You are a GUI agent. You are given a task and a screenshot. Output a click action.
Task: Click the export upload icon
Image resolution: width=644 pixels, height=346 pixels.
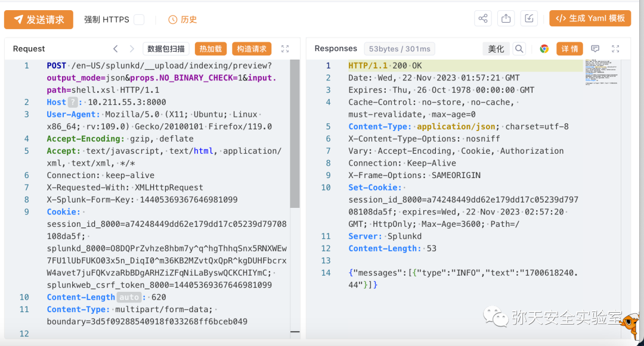point(506,18)
